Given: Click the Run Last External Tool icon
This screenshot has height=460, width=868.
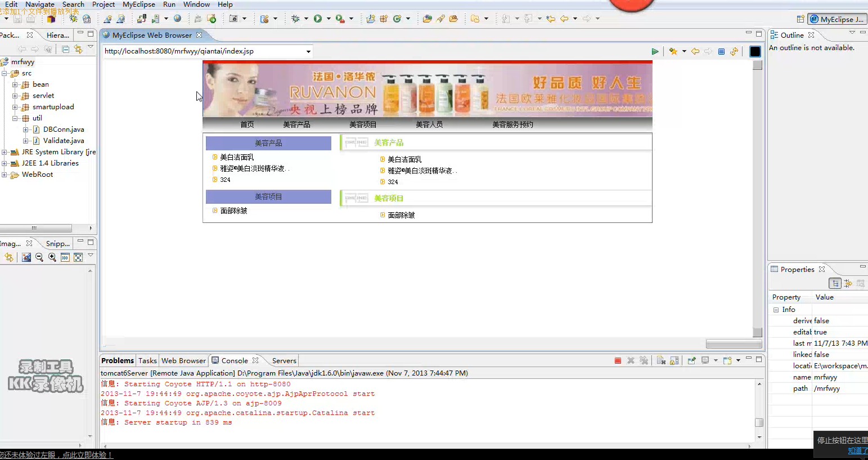Looking at the screenshot, I should [340, 19].
